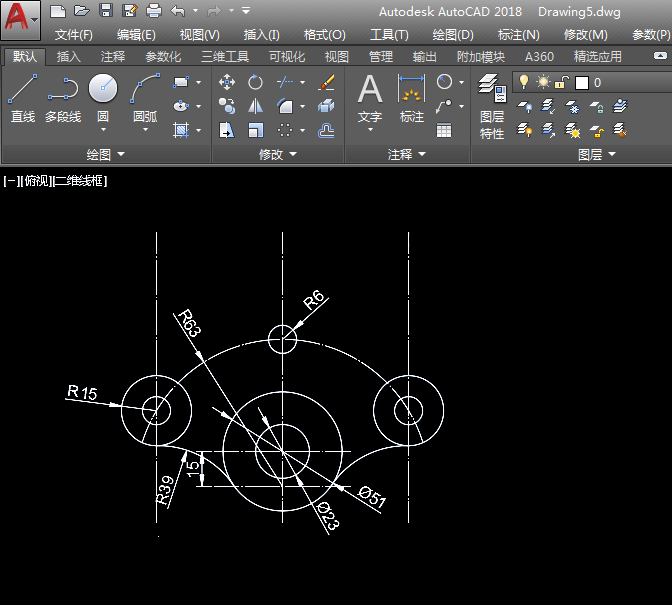Click the [俯视] viewport view label
This screenshot has width=672, height=605.
[36, 181]
